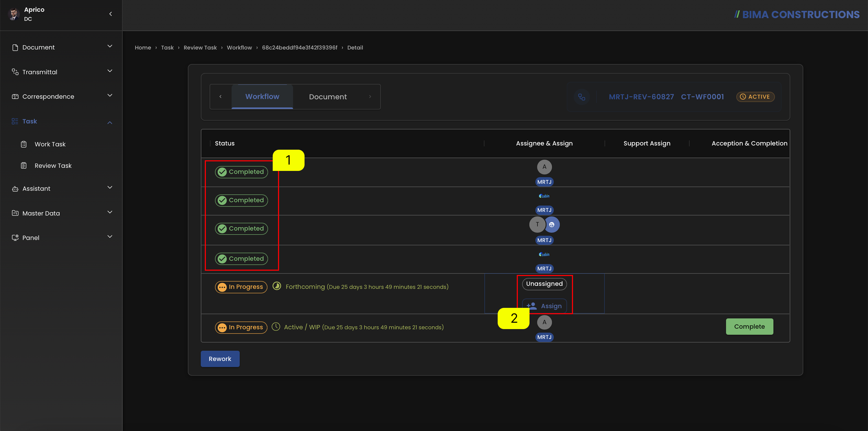Click the Correspondence sidebar icon
Viewport: 868px width, 431px height.
[15, 96]
